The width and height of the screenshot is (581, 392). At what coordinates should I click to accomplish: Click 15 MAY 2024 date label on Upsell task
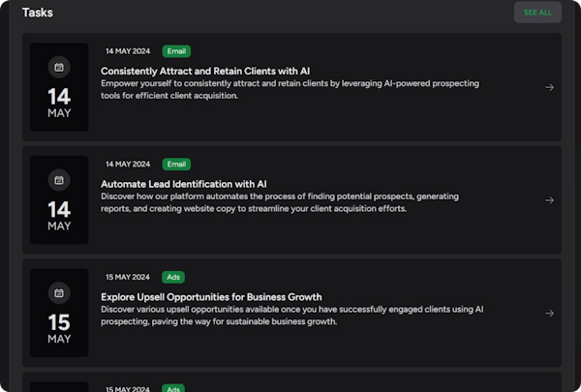click(x=128, y=277)
